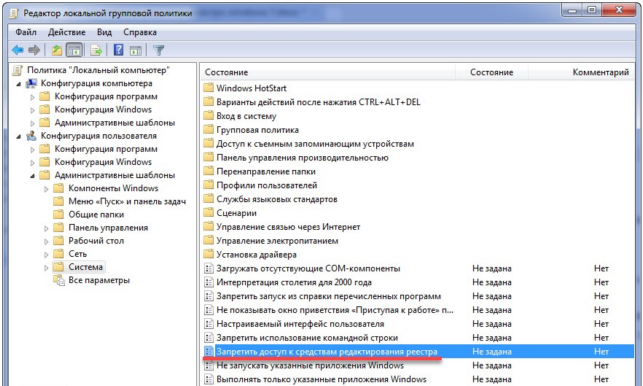This screenshot has height=386, width=643.
Task: Select 'Доступ к съемным запоминающим устройствам' folder
Action: pyautogui.click(x=315, y=144)
